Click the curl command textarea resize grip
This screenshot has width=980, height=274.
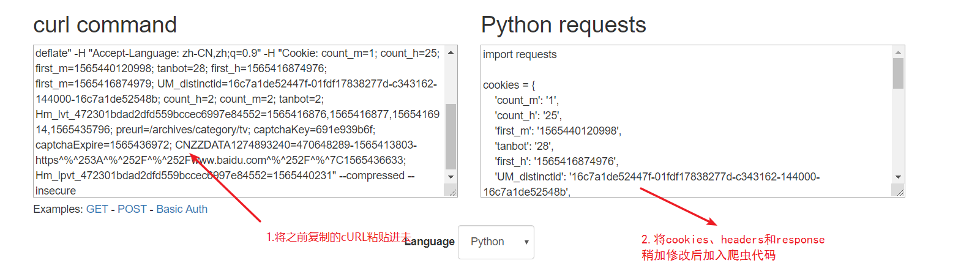coord(452,192)
